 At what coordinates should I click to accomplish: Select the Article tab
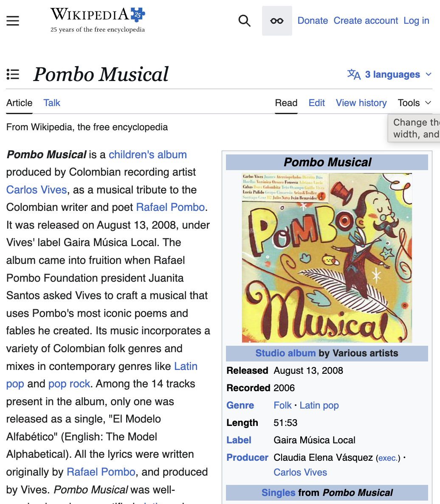(x=19, y=103)
